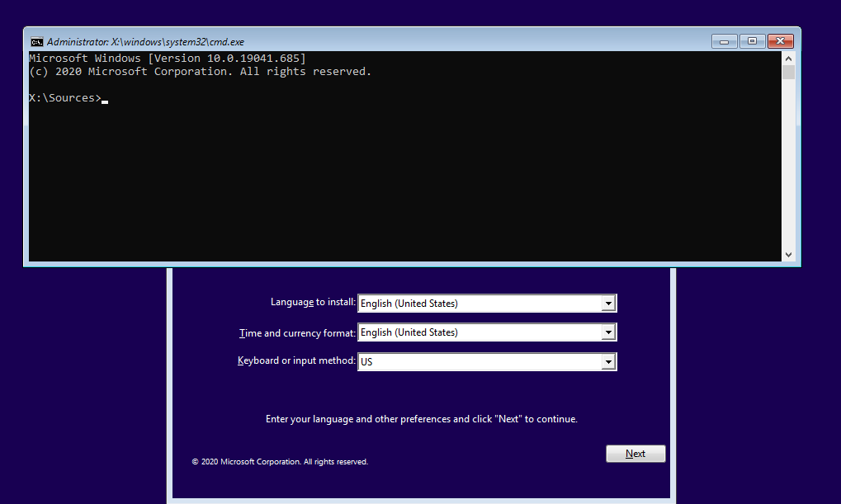Close the cmd.exe window

[x=780, y=41]
